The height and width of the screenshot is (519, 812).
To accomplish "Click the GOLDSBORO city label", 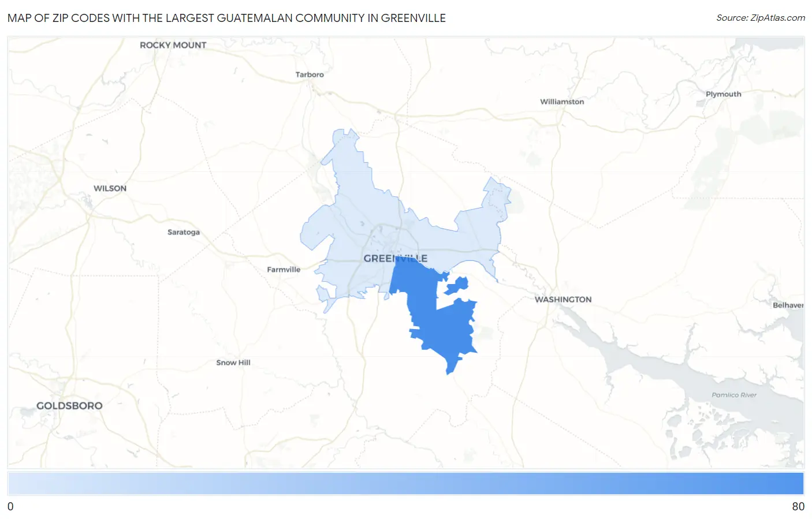I will pyautogui.click(x=69, y=406).
